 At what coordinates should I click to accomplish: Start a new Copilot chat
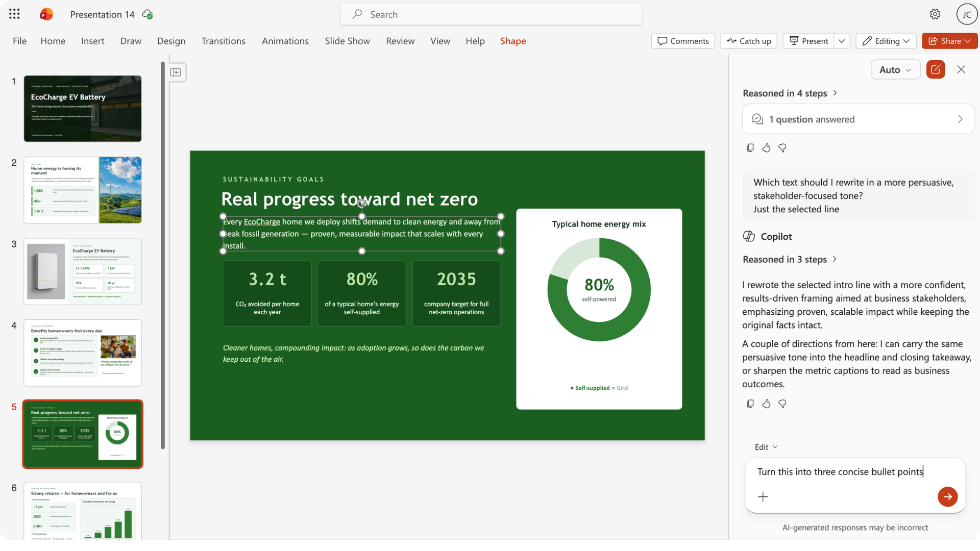(936, 69)
